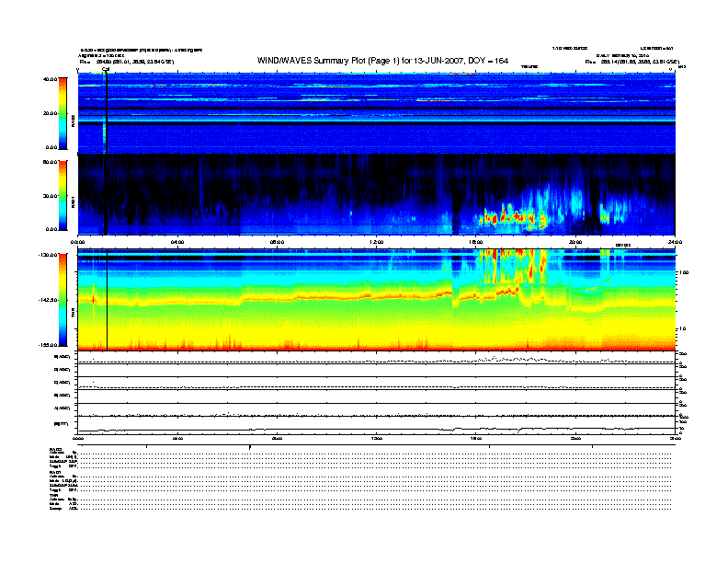Click the -130.00 tick on TNR color scale
This screenshot has width=728, height=563.
pyautogui.click(x=48, y=255)
